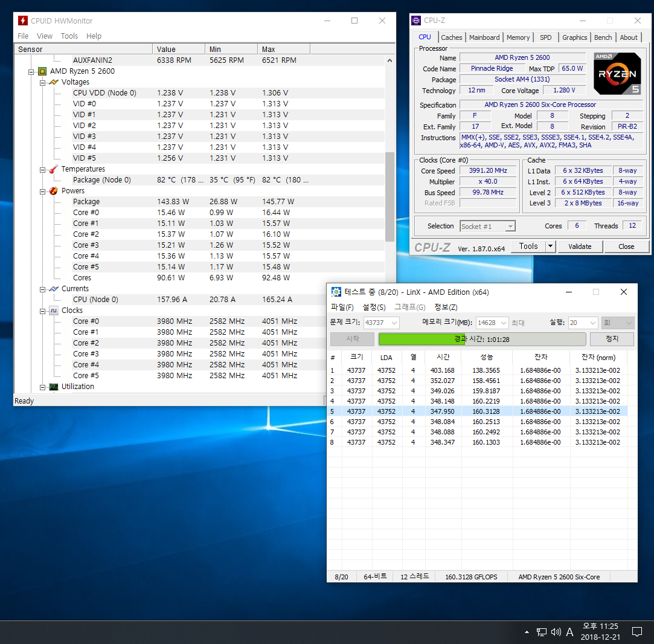654x644 pixels.
Task: Collapse the Temperatures node
Action: tap(42, 170)
